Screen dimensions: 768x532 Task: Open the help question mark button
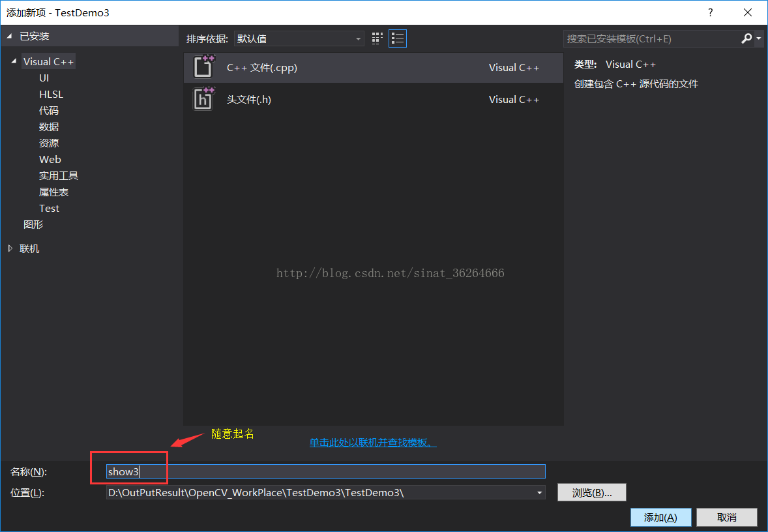(x=710, y=13)
